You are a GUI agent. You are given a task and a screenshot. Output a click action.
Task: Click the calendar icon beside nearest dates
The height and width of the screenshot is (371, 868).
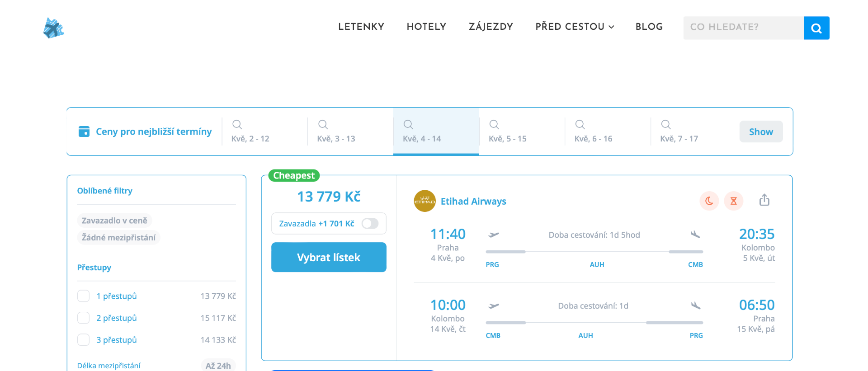click(x=84, y=131)
